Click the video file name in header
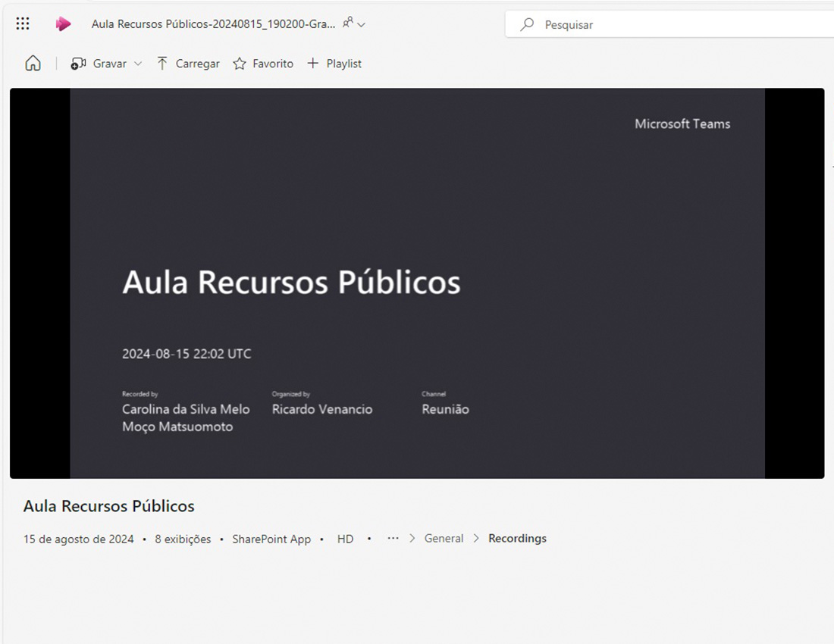Viewport: 834px width, 644px height. pyautogui.click(x=213, y=24)
